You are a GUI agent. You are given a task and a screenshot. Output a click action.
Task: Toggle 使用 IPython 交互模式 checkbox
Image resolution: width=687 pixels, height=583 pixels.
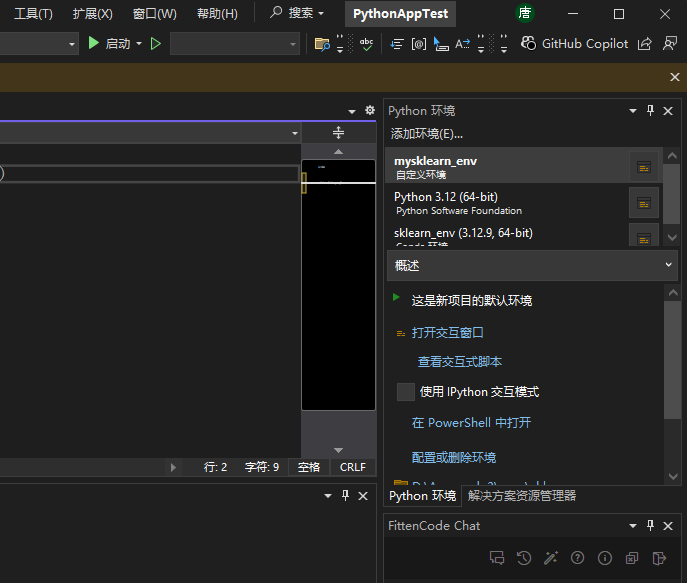coord(406,392)
